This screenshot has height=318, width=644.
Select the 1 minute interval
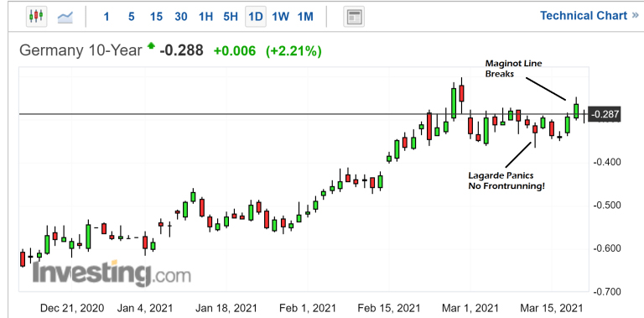click(x=106, y=17)
